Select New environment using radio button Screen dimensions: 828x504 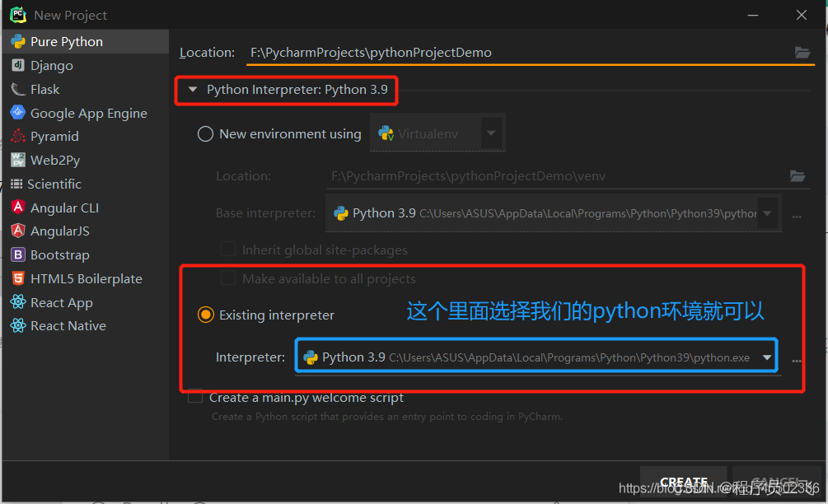pyautogui.click(x=205, y=133)
